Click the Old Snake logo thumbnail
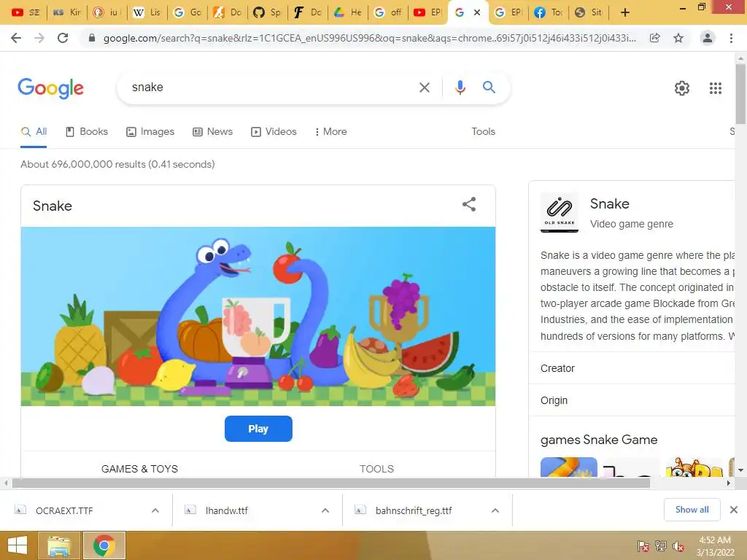Image resolution: width=747 pixels, height=560 pixels. [x=560, y=212]
